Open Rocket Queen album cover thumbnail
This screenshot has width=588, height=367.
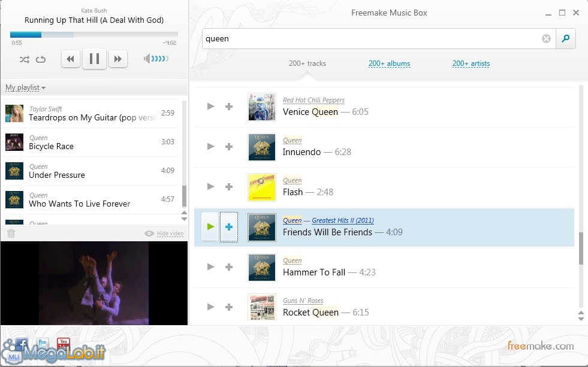point(262,308)
